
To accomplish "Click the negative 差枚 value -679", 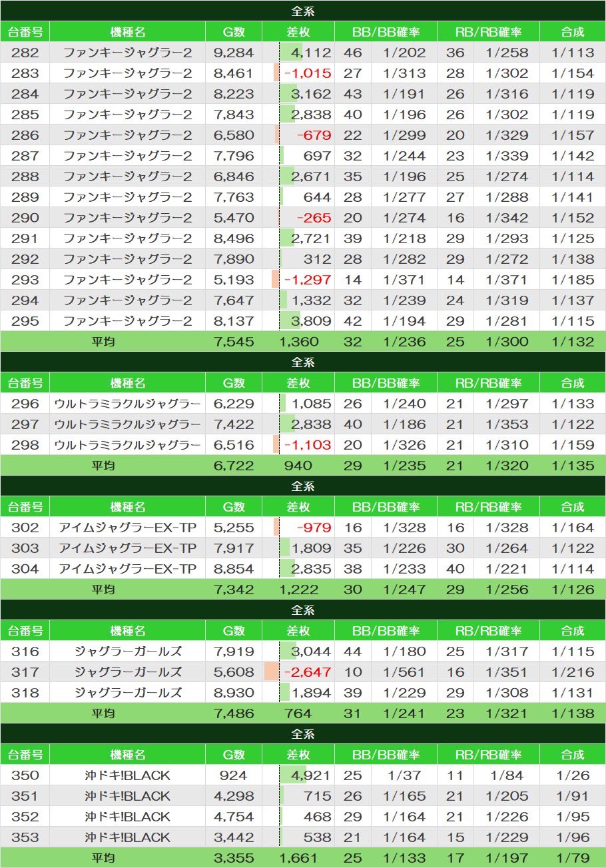I will tap(314, 135).
